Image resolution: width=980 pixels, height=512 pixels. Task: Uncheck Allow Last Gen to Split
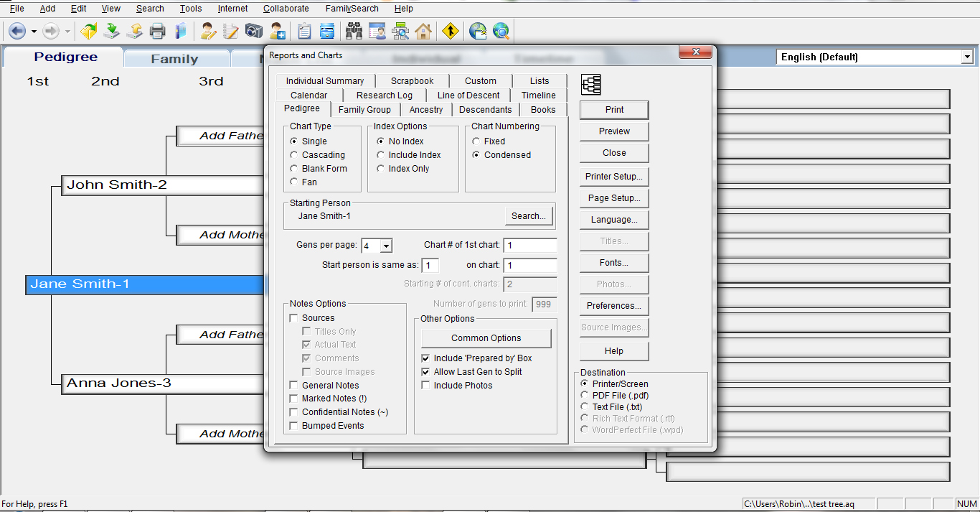point(425,371)
